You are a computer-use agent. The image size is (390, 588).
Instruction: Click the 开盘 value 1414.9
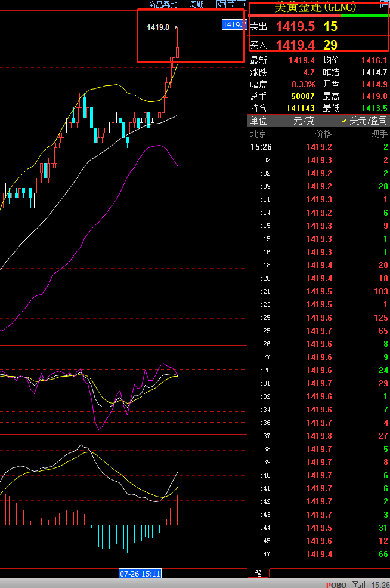[x=374, y=84]
